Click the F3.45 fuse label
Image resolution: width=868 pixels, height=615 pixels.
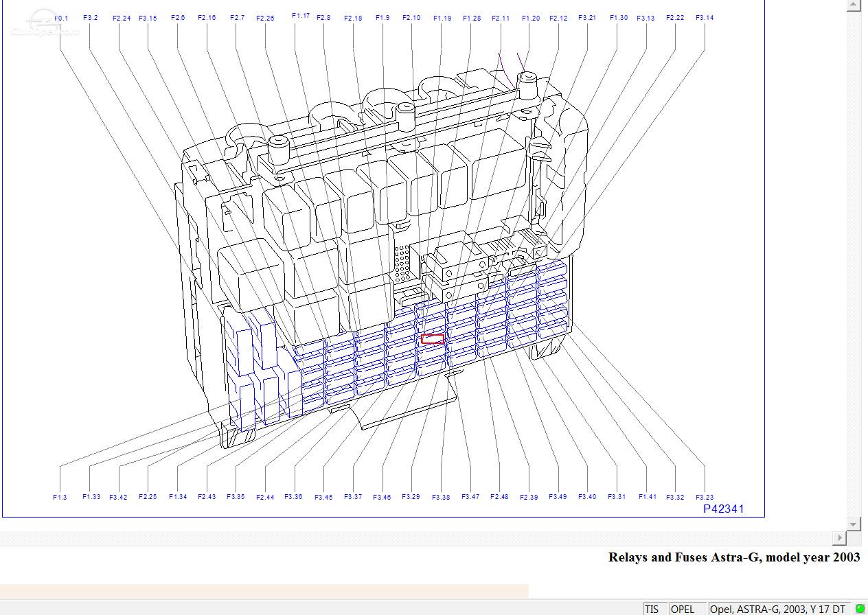(323, 498)
